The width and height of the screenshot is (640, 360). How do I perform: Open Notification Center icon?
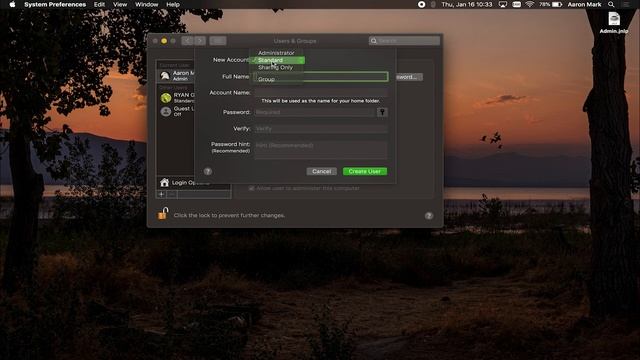click(625, 4)
